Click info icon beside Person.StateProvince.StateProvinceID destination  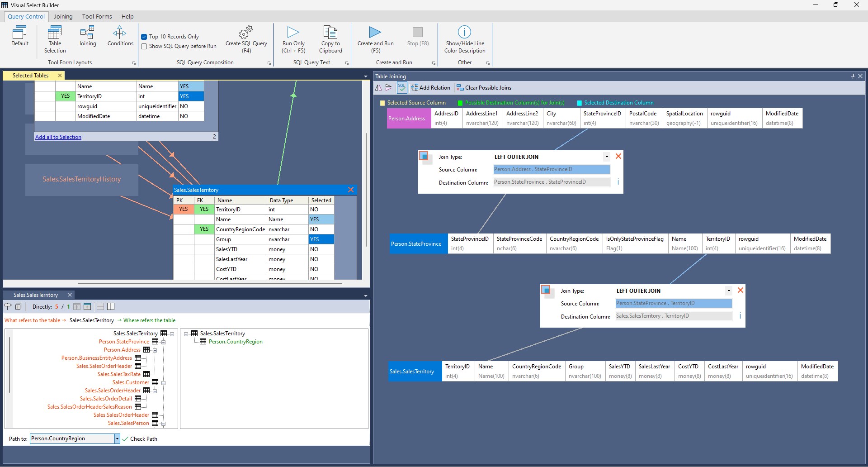[x=618, y=182]
